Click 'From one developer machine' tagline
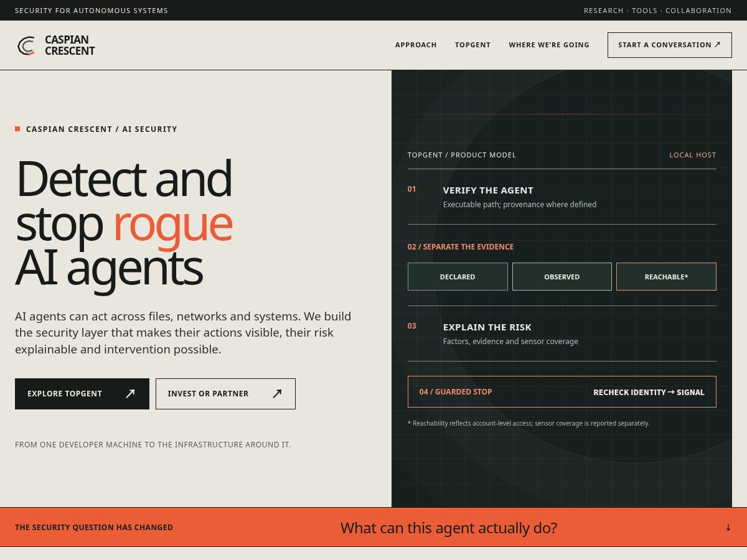Image resolution: width=747 pixels, height=560 pixels. point(153,445)
